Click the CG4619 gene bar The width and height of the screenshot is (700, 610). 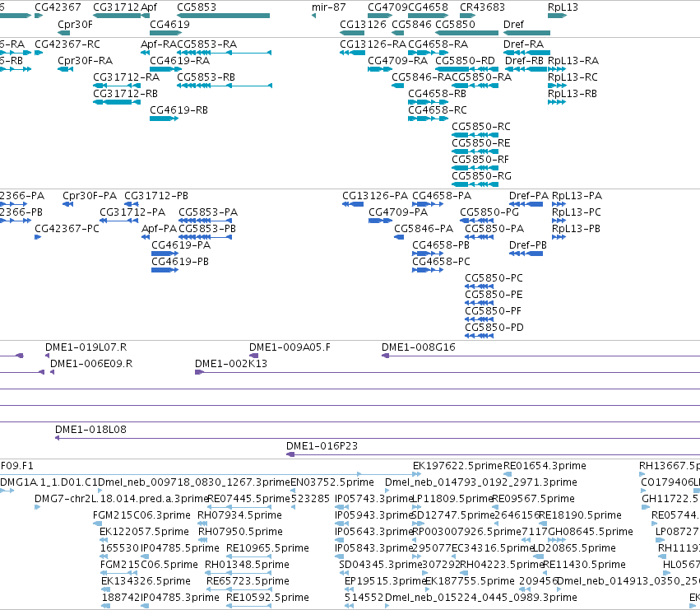coord(165,33)
